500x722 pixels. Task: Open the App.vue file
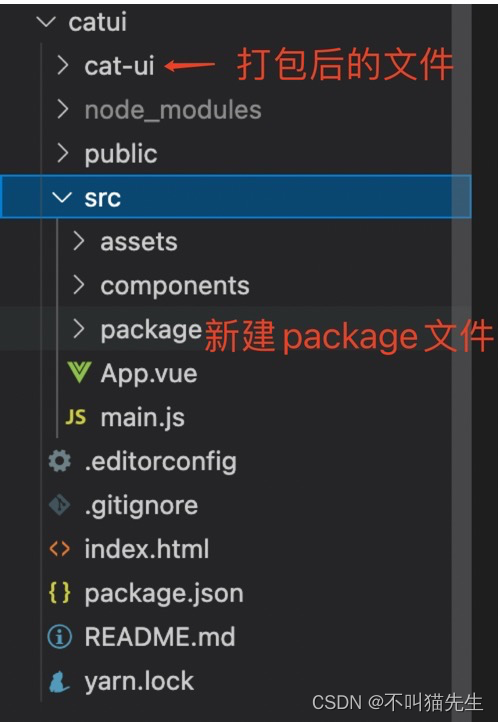(x=149, y=373)
